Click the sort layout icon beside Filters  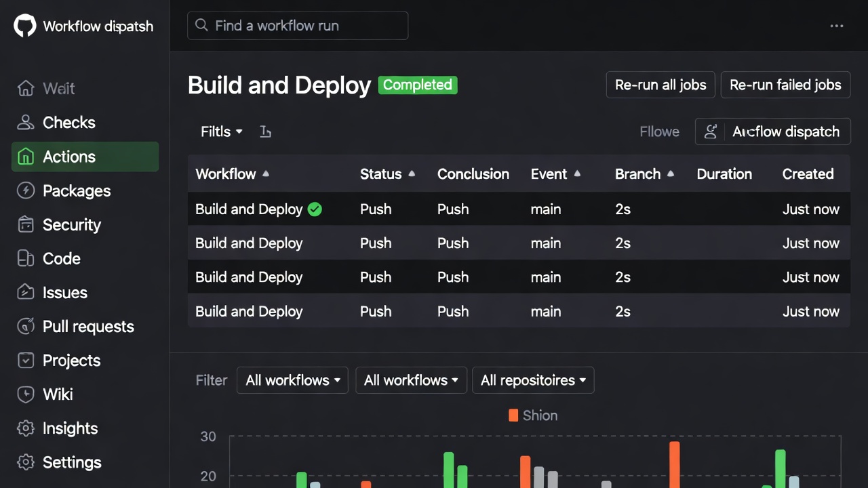tap(265, 131)
